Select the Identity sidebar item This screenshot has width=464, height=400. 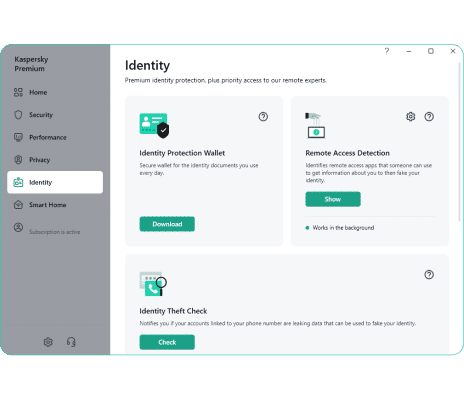55,182
